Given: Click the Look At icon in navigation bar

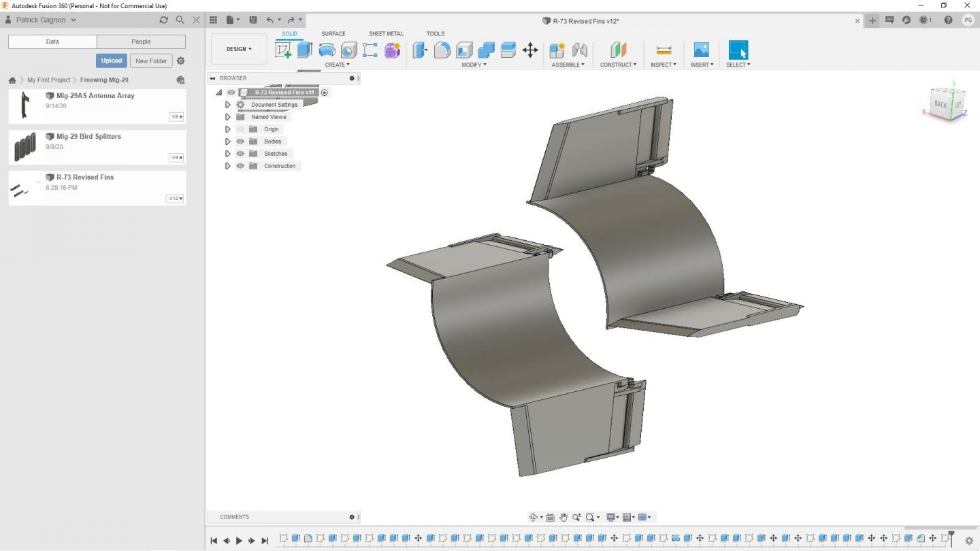Looking at the screenshot, I should [x=550, y=517].
